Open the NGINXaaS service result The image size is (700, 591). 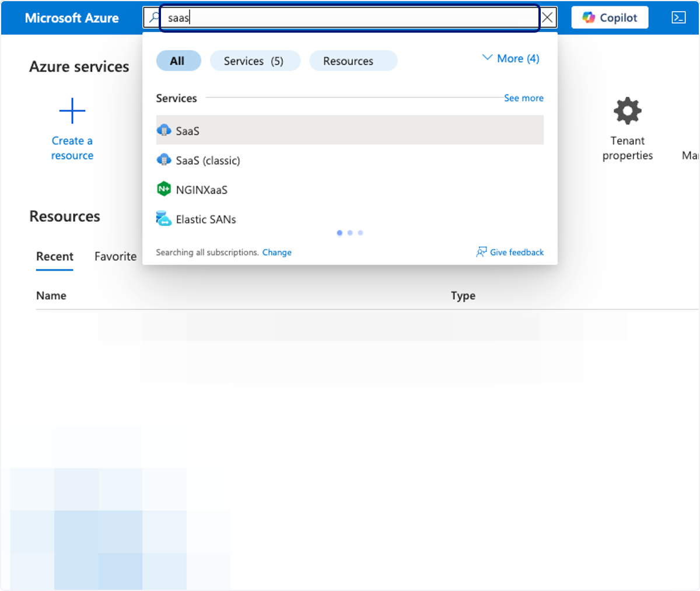click(x=349, y=190)
